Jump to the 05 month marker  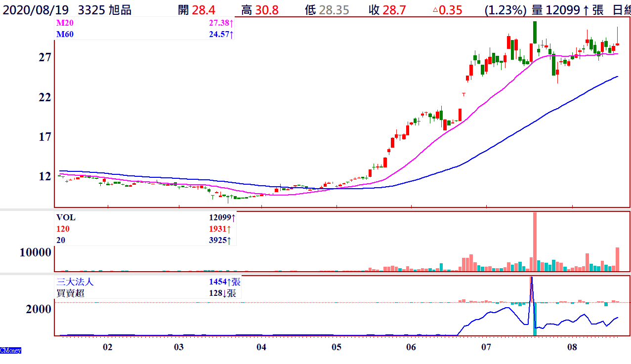click(336, 347)
